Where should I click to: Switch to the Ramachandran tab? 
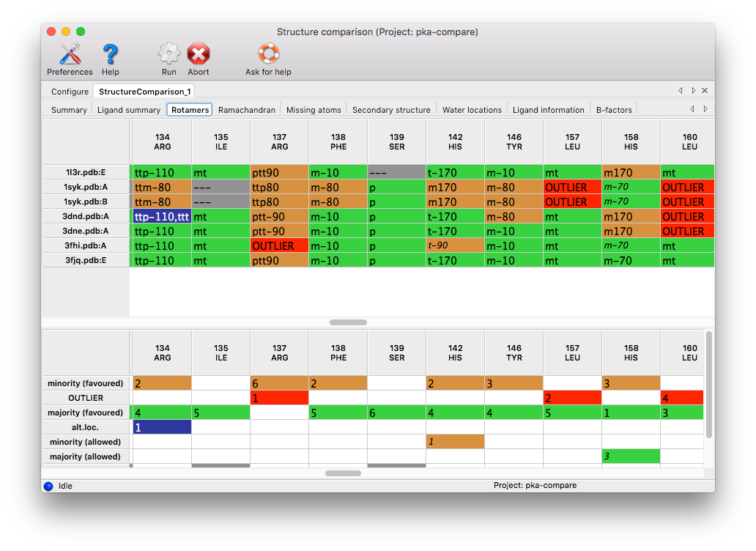tap(247, 110)
